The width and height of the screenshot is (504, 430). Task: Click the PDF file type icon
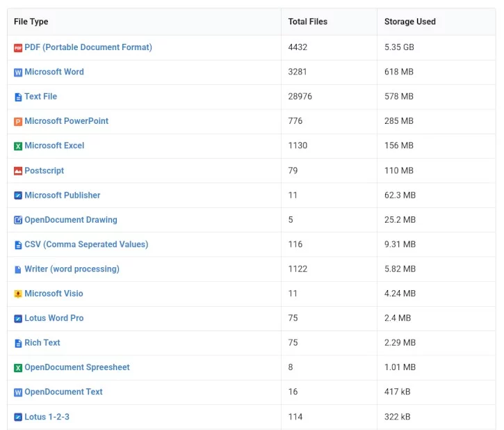[18, 48]
